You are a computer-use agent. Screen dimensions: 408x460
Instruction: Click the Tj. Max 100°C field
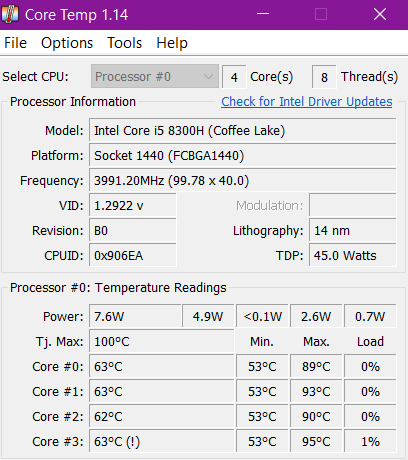point(162,341)
